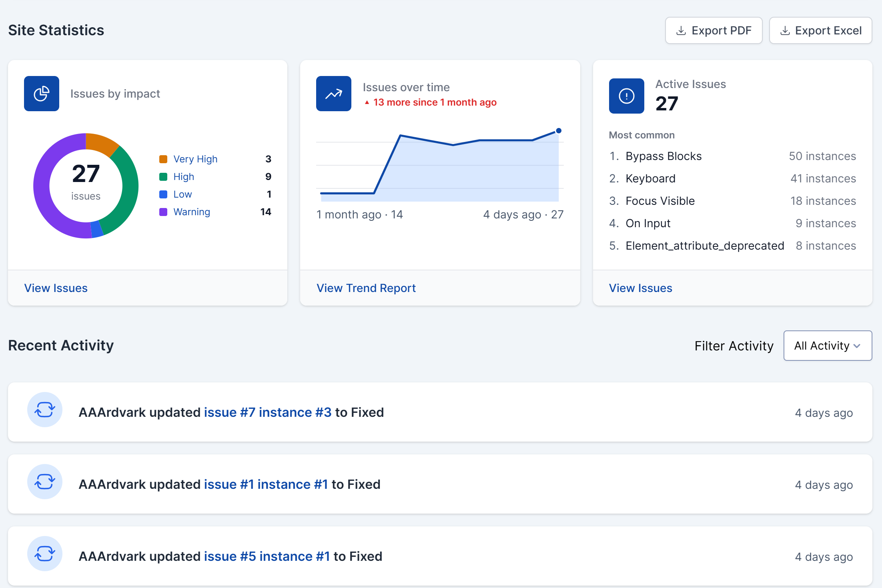Image resolution: width=882 pixels, height=588 pixels.
Task: Click the Recent Activity heading
Action: (61, 345)
